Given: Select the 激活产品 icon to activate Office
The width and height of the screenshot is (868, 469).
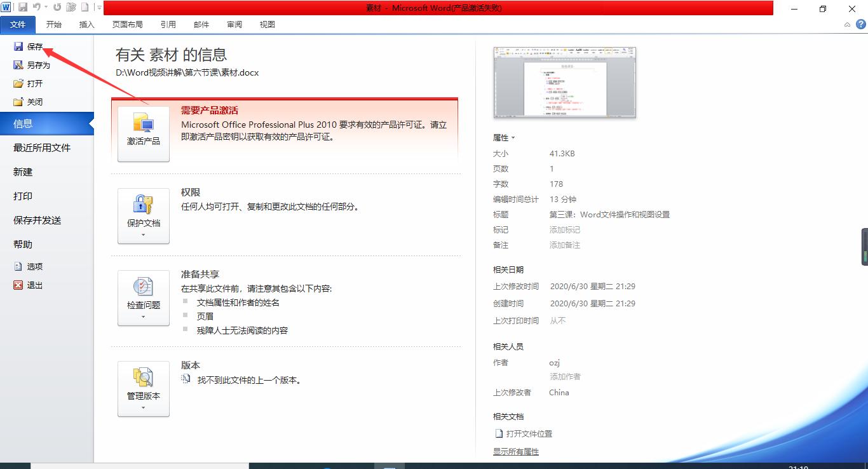Looking at the screenshot, I should pyautogui.click(x=143, y=130).
